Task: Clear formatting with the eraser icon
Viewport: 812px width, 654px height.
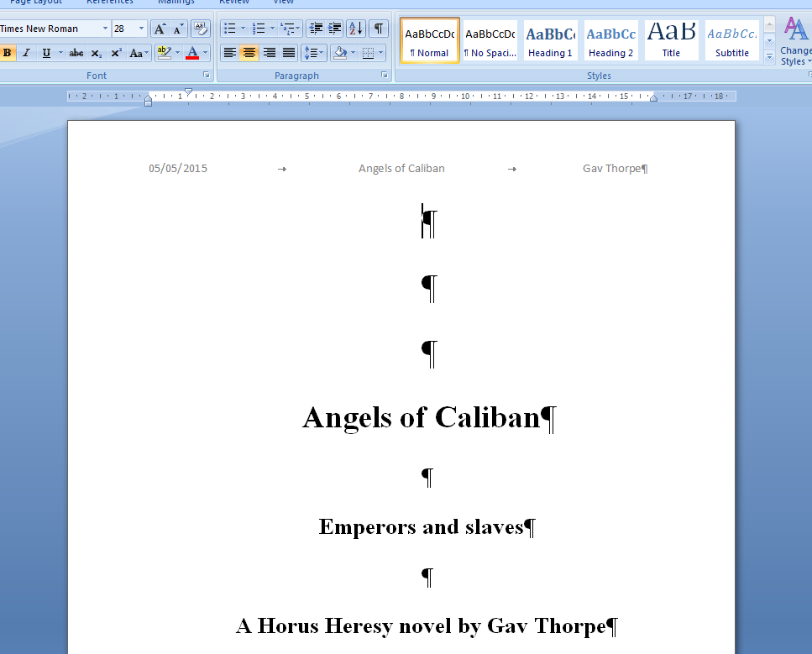Action: click(201, 29)
